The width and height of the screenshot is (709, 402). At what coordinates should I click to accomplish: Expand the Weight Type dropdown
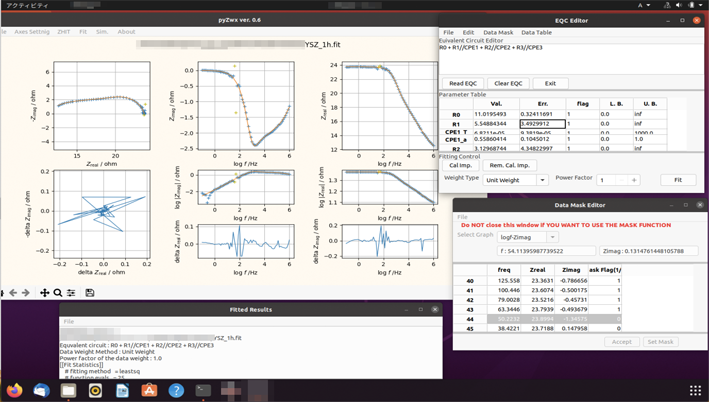tap(542, 180)
